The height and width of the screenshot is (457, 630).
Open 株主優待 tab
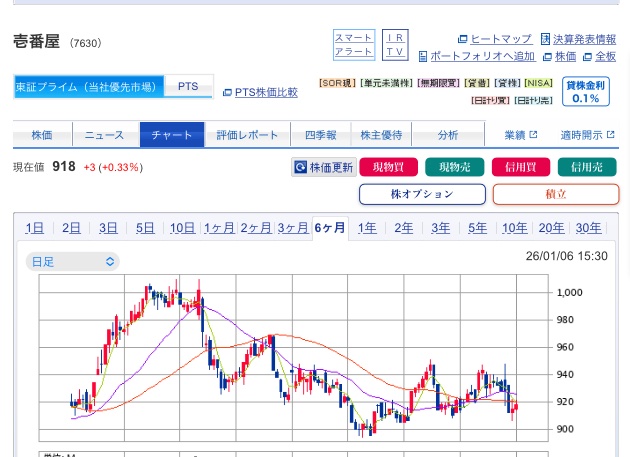pyautogui.click(x=381, y=135)
